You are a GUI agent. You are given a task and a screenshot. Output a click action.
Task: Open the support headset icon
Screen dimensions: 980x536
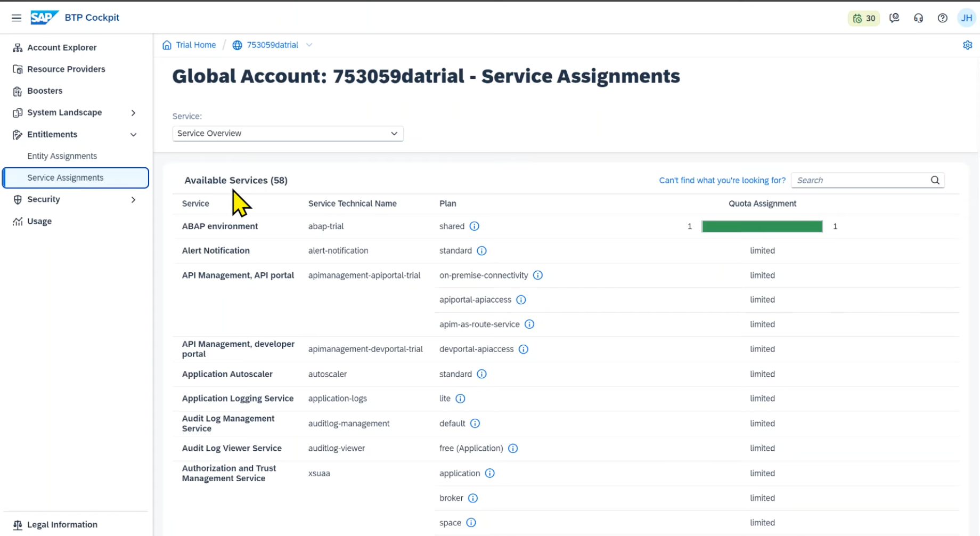point(918,18)
